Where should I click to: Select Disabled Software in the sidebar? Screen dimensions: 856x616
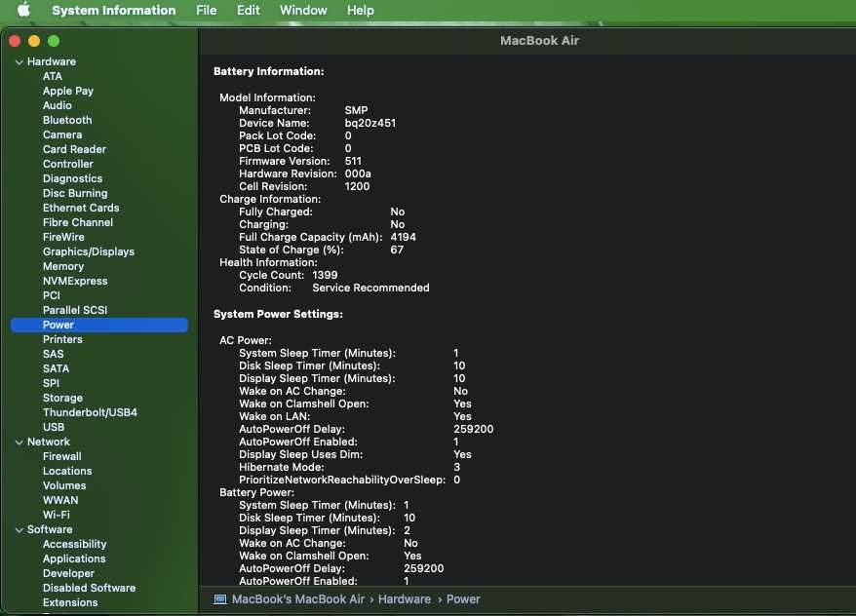pyautogui.click(x=89, y=588)
